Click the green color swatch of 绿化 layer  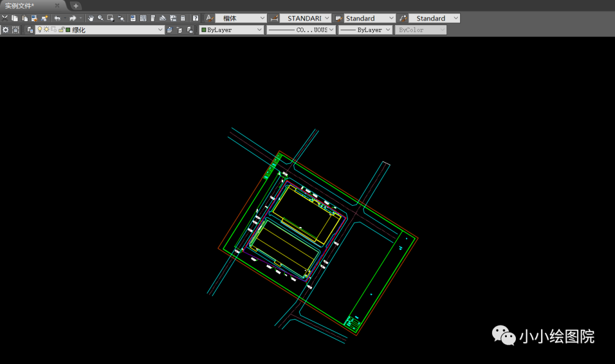click(x=68, y=30)
